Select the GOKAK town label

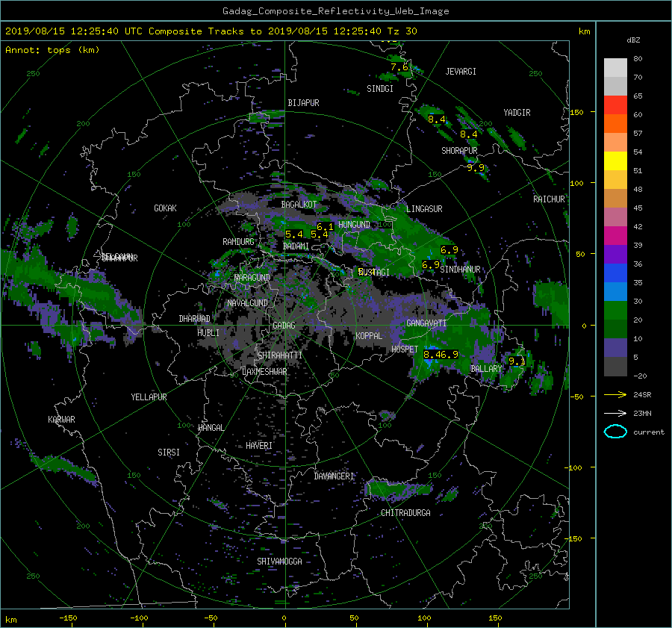point(166,208)
